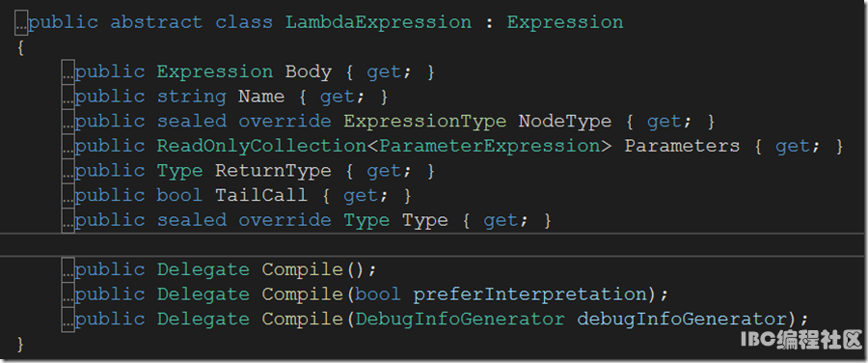Place cursor on the empty highlighted line

click(434, 244)
